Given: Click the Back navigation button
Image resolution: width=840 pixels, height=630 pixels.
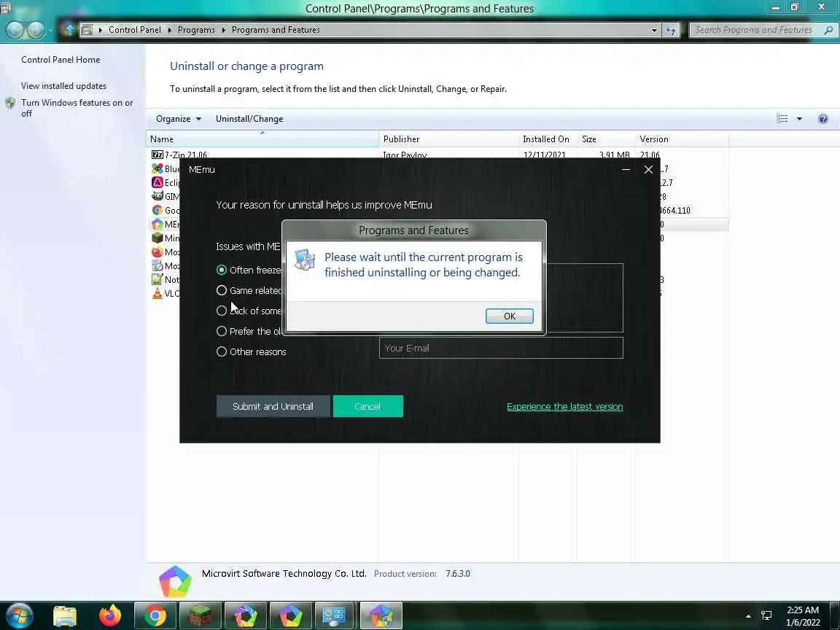Looking at the screenshot, I should click(15, 30).
